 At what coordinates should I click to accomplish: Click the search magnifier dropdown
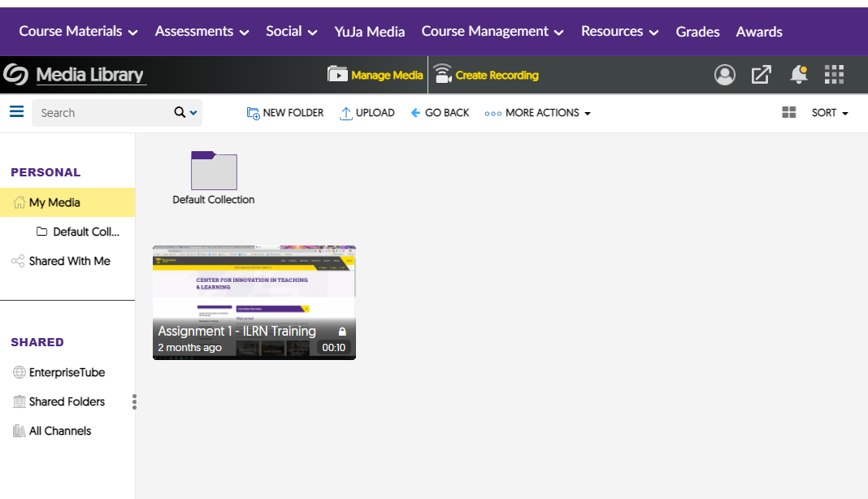tap(185, 113)
